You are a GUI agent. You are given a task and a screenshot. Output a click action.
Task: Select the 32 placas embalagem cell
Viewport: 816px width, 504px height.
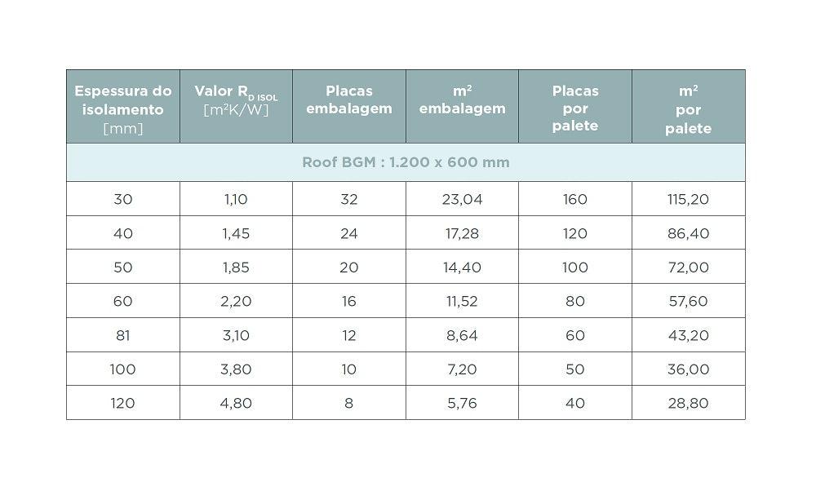[349, 199]
